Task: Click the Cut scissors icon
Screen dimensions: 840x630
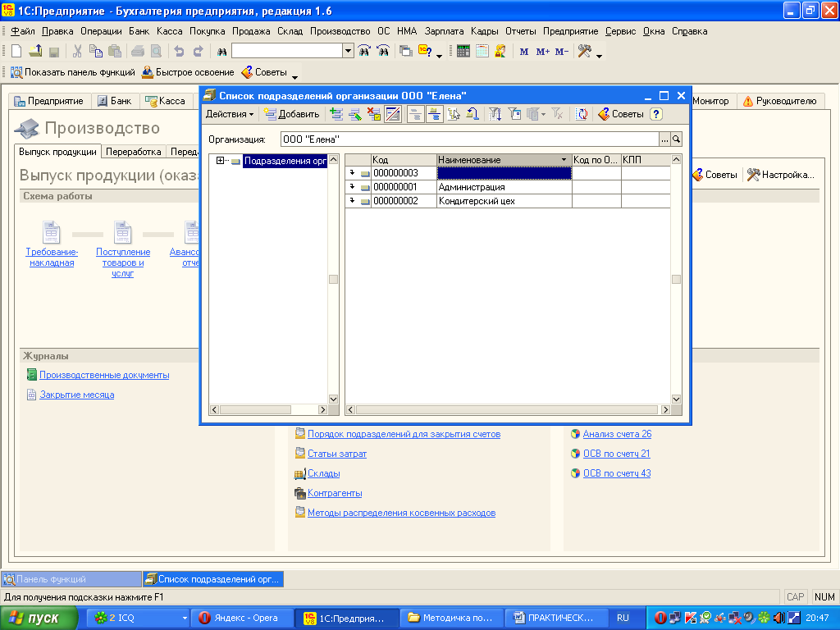Action: coord(77,52)
